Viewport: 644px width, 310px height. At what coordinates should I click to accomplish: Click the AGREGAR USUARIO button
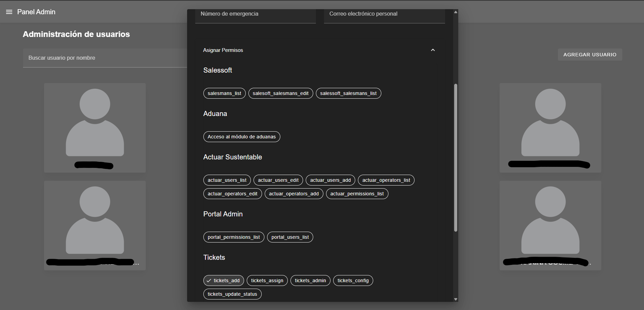pyautogui.click(x=590, y=55)
